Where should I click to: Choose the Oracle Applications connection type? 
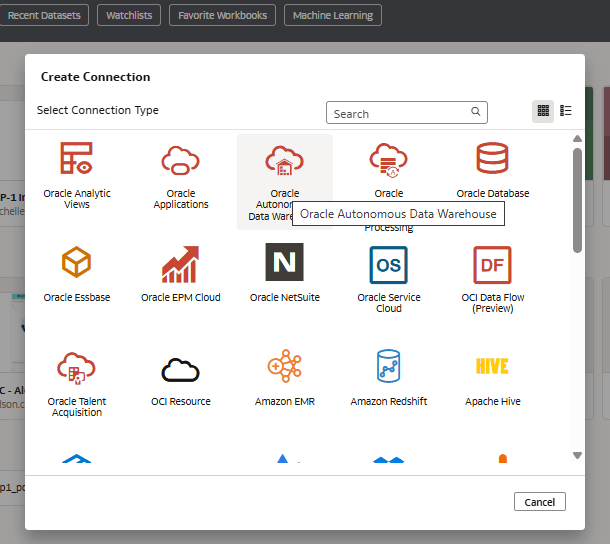coord(181,160)
